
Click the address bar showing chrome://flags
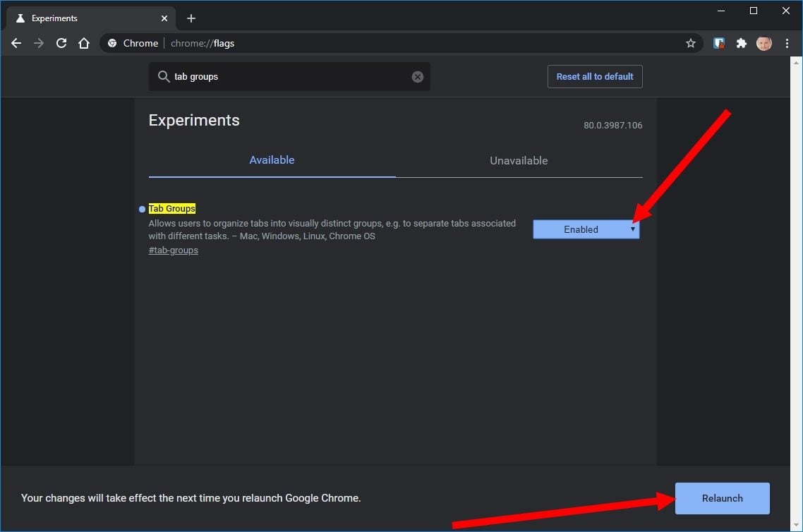pyautogui.click(x=401, y=44)
